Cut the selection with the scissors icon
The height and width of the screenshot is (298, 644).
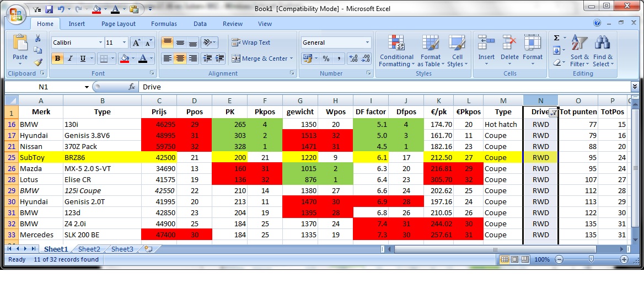(38, 39)
